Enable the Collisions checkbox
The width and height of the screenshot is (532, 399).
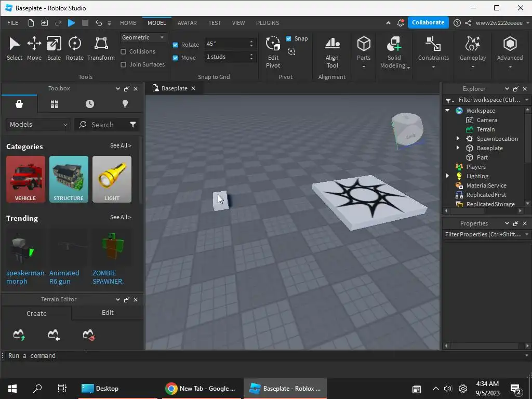pos(124,51)
